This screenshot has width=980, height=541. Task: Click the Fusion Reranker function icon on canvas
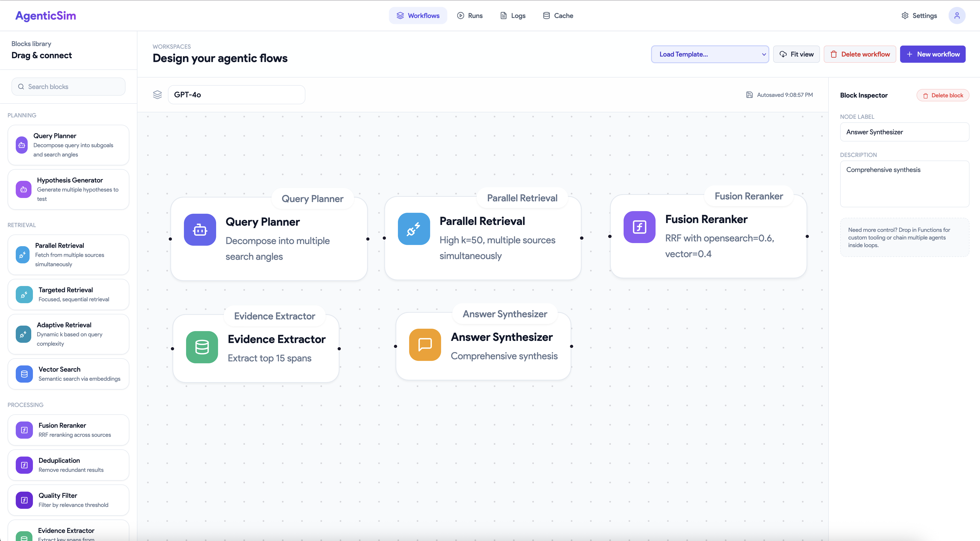tap(639, 227)
